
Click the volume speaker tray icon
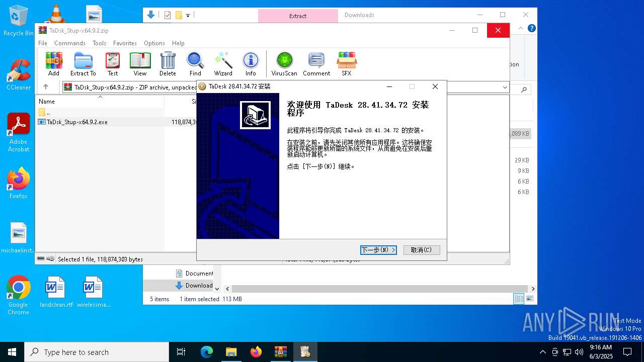click(579, 352)
